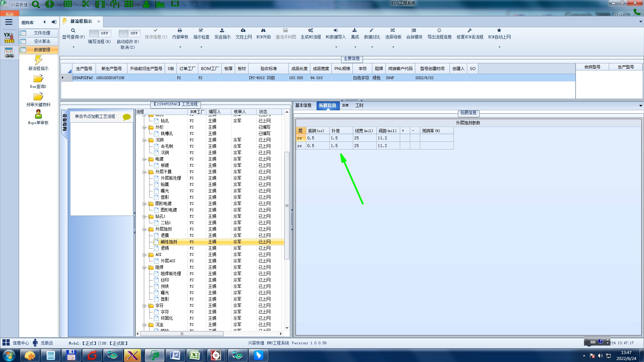Click the 内部审核 printer icon
The image size is (644, 362).
click(180, 31)
